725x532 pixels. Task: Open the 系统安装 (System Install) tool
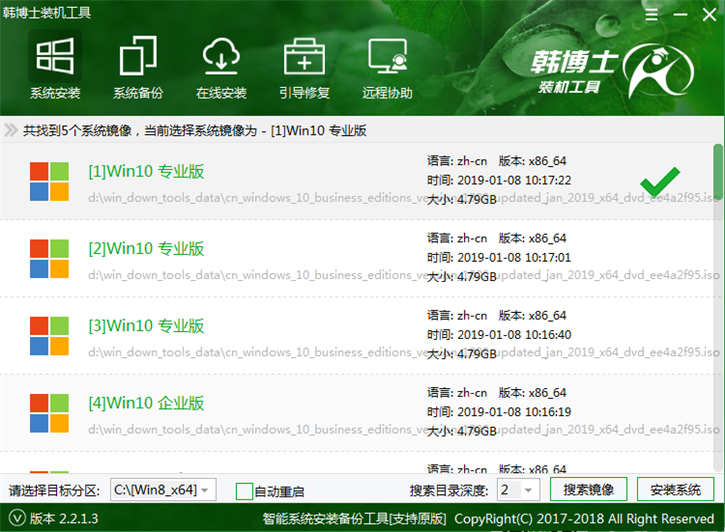click(55, 67)
